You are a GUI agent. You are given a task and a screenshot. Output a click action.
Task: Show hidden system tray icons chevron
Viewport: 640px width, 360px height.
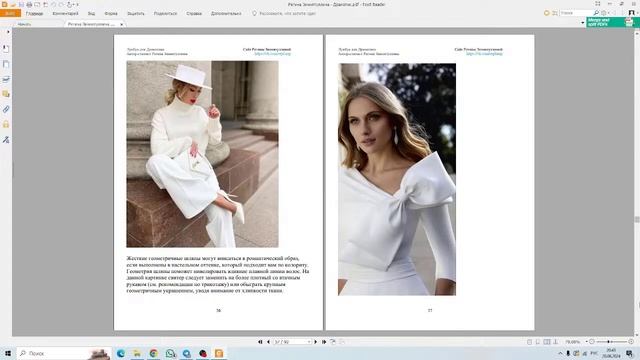[560, 353]
